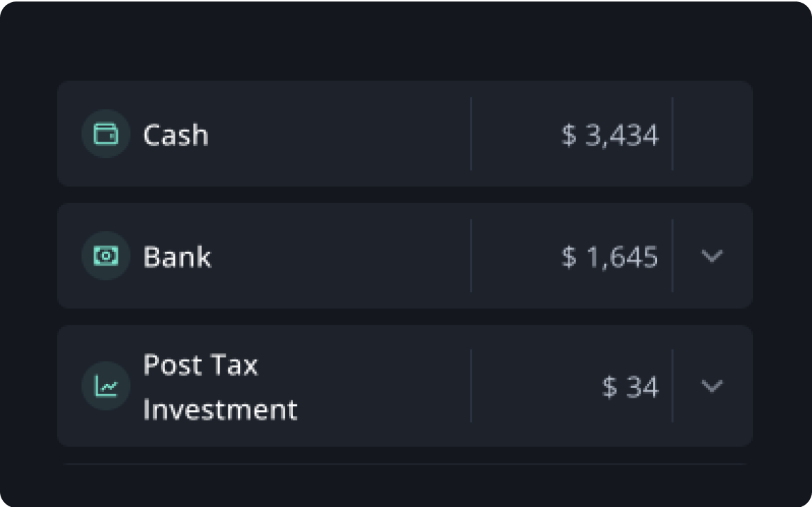Click the words Post Tax

click(200, 365)
